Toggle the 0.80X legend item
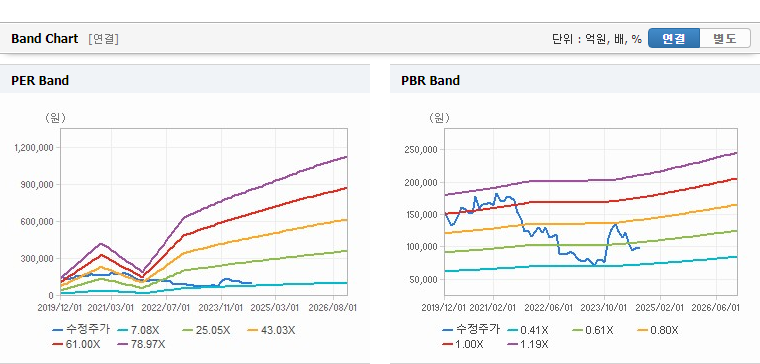Image resolution: width=760 pixels, height=364 pixels. point(658,330)
